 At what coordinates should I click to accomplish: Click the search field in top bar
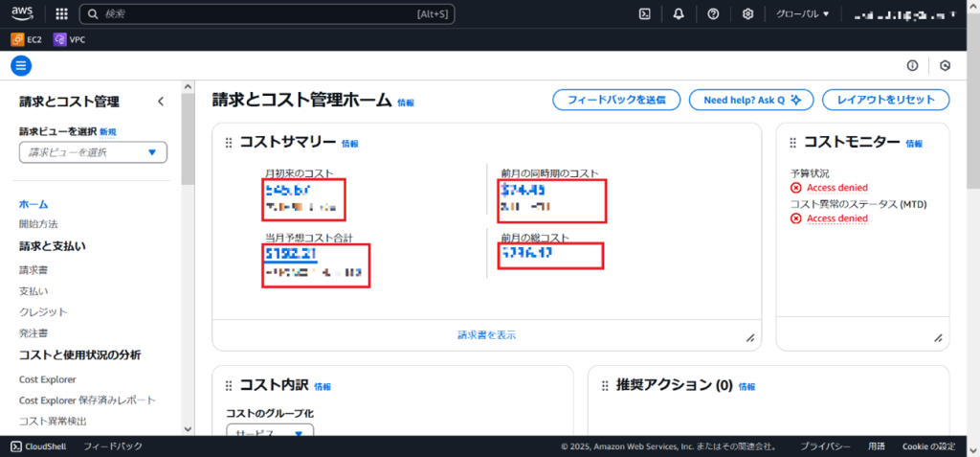[x=268, y=14]
